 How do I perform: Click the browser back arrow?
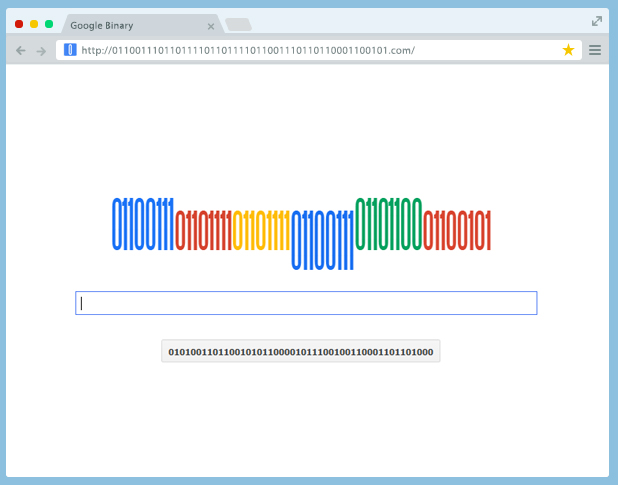20,50
